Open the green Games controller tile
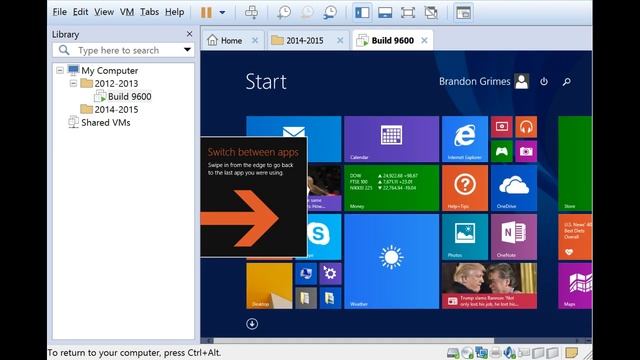This screenshot has height=360, width=640. [502, 151]
